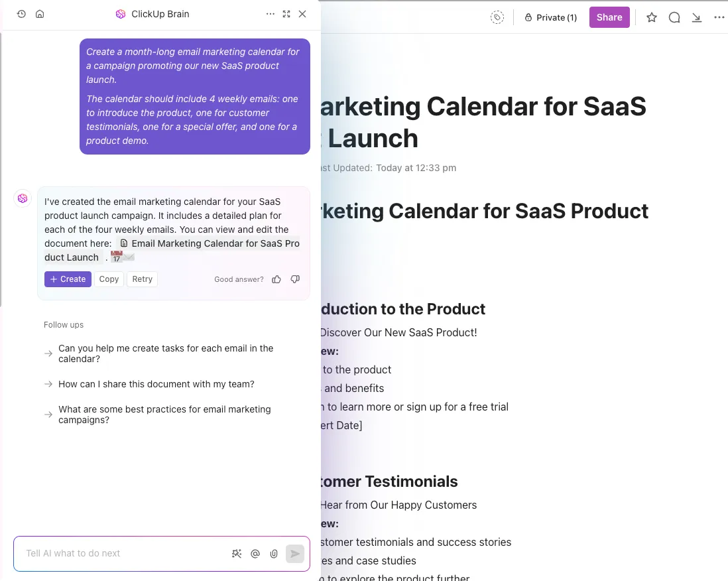The height and width of the screenshot is (581, 728).
Task: Open document more options ellipsis
Action: 719,18
